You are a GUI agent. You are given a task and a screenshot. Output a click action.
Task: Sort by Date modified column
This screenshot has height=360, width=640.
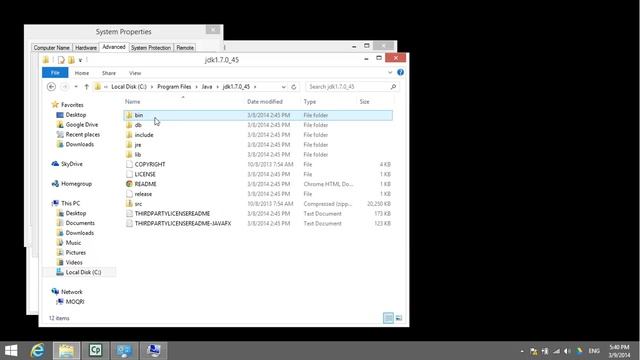point(265,102)
